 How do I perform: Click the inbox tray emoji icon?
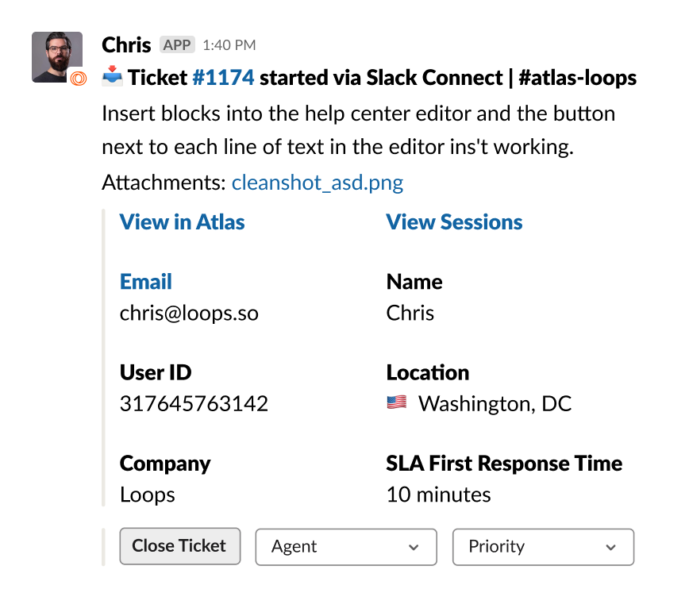[112, 78]
